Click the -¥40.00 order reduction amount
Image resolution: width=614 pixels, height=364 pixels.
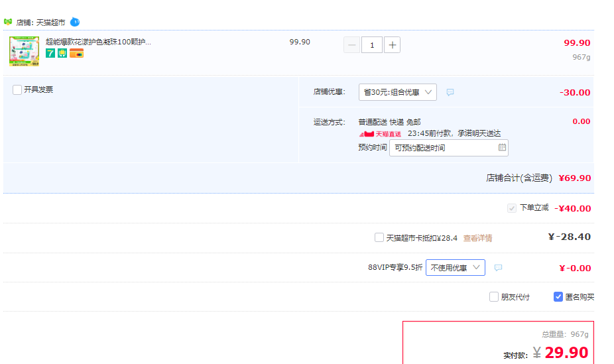[572, 208]
